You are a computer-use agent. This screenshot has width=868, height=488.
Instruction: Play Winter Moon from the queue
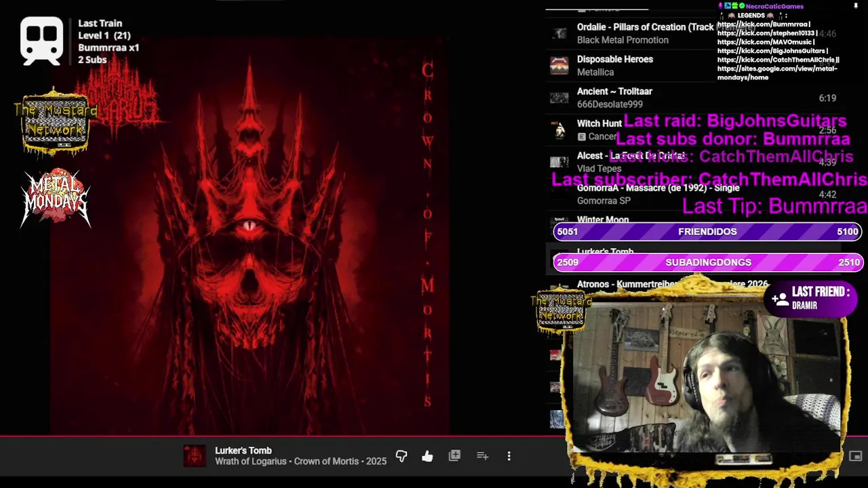(603, 220)
